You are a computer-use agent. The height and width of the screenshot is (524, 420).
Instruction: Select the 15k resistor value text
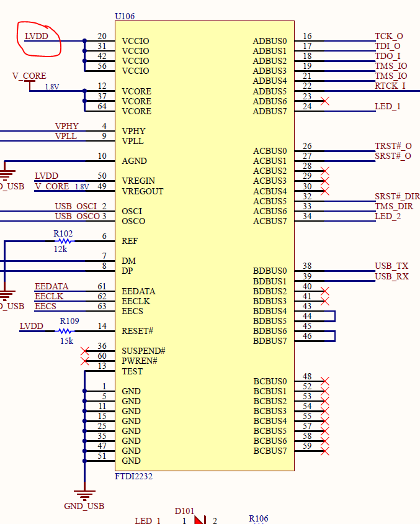coord(67,341)
